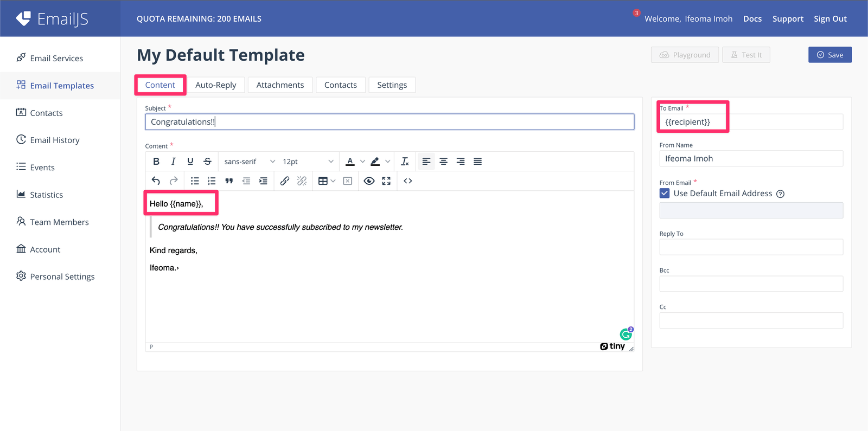Open the template's Settings tab
The height and width of the screenshot is (431, 868).
point(392,85)
